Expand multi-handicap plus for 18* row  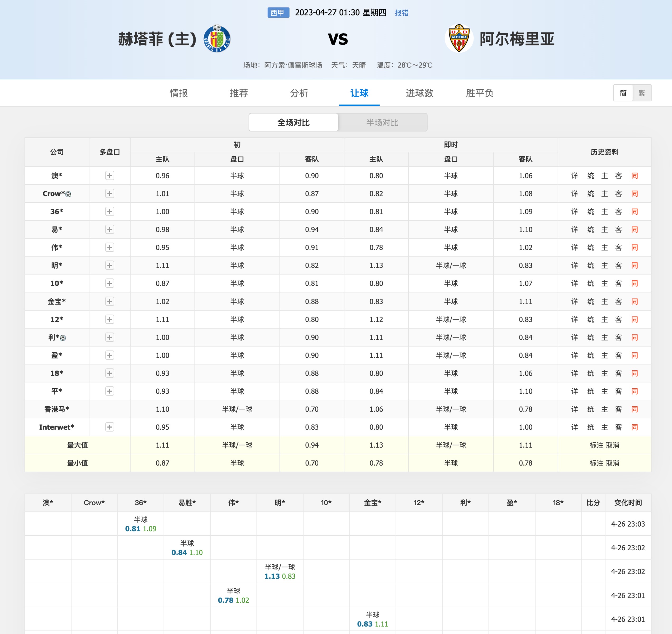110,373
